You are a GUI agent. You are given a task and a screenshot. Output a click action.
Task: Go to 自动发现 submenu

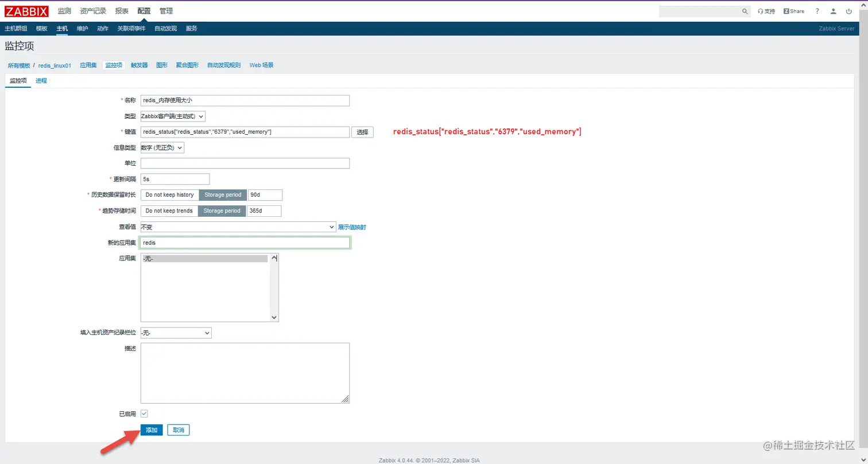[x=165, y=29]
